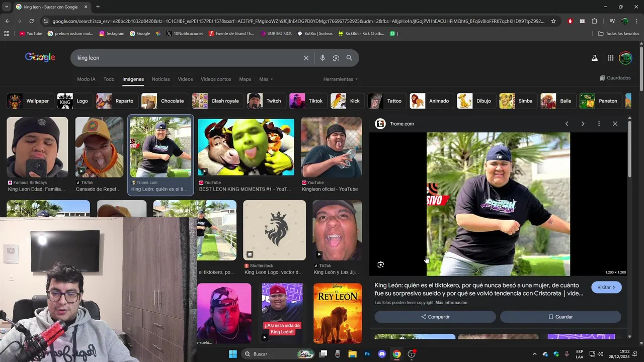Filter images by Paneton chip
The width and height of the screenshot is (644, 362).
pos(601,101)
